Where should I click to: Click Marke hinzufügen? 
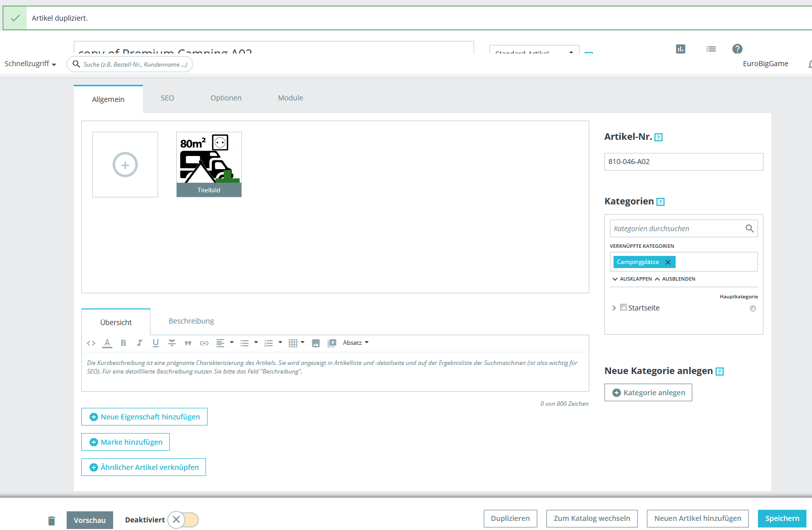pos(125,442)
